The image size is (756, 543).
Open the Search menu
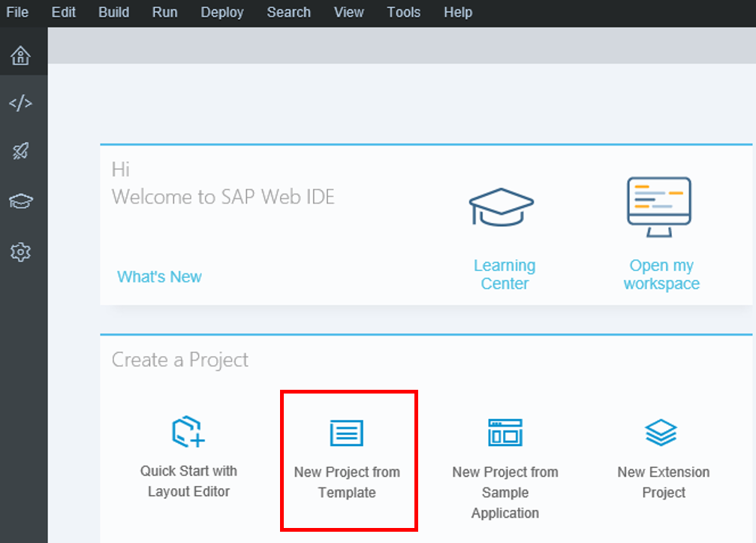[x=289, y=12]
